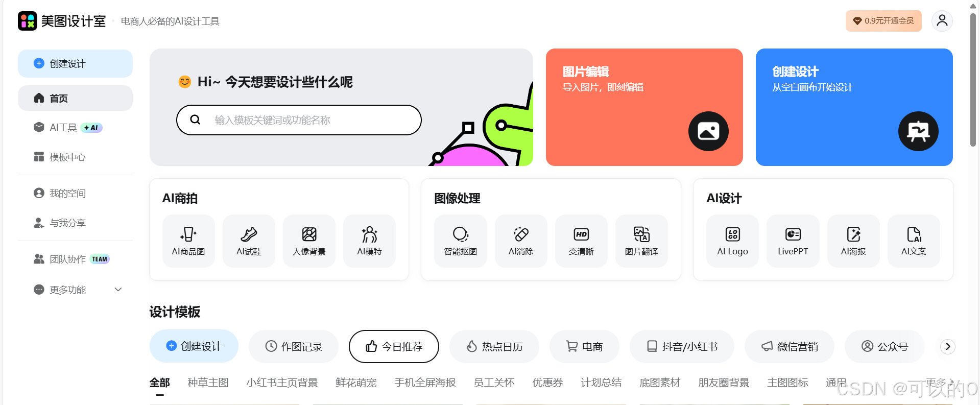Open 智能抠图 image cutout tool
The image size is (980, 405).
pyautogui.click(x=460, y=241)
